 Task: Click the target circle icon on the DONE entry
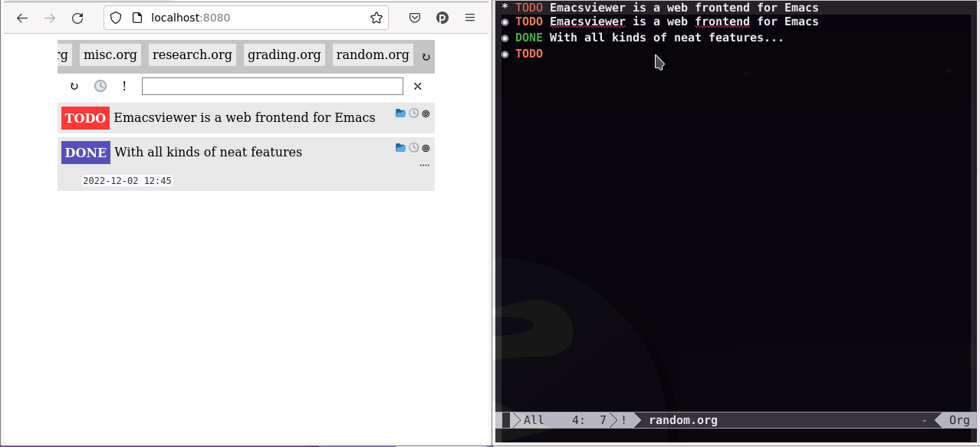[x=426, y=147]
